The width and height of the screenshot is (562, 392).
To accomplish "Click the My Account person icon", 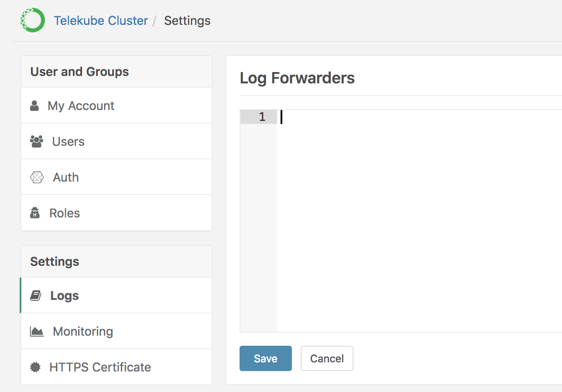I will pyautogui.click(x=34, y=106).
